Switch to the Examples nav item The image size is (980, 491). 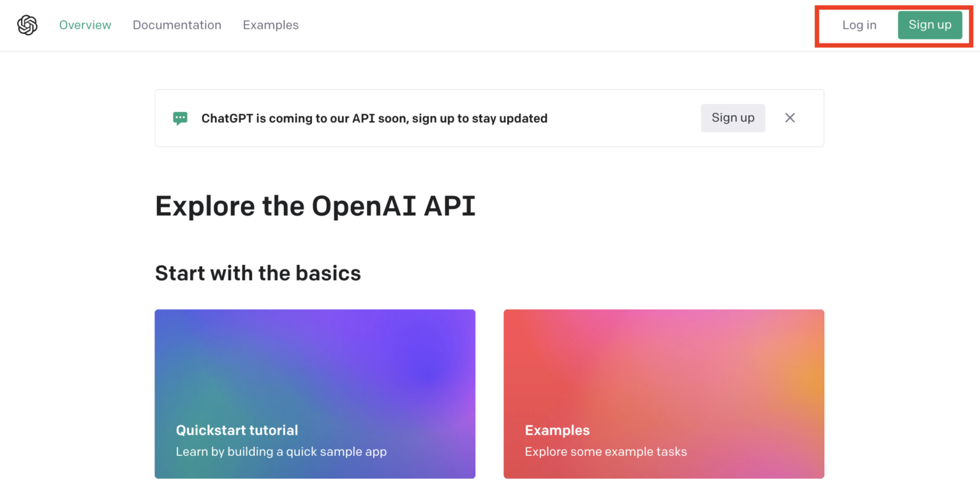(271, 25)
